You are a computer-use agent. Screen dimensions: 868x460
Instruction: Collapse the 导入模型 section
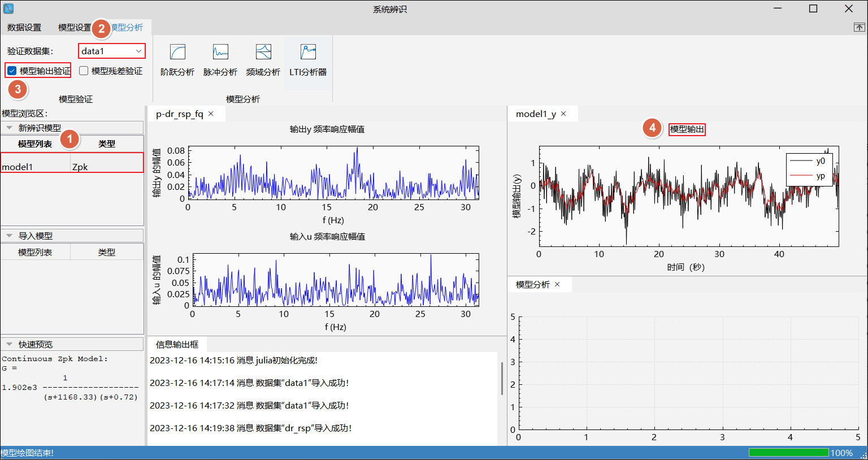coord(9,236)
